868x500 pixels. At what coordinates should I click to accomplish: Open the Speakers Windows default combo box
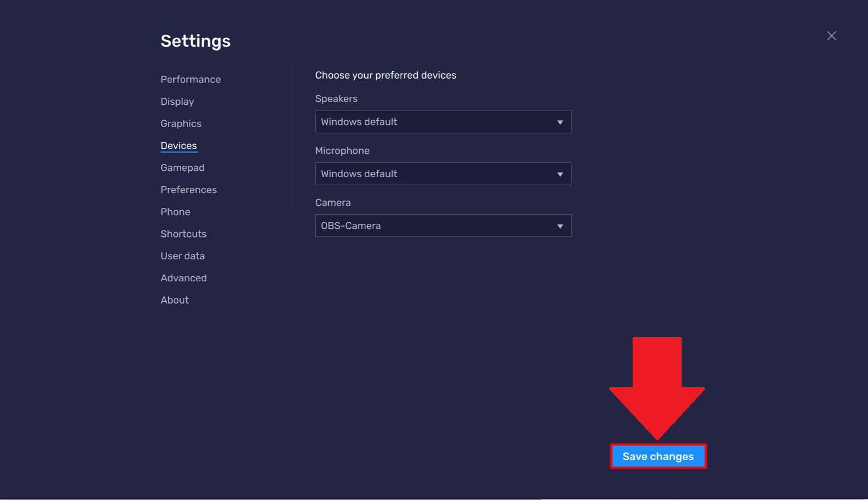433,122
